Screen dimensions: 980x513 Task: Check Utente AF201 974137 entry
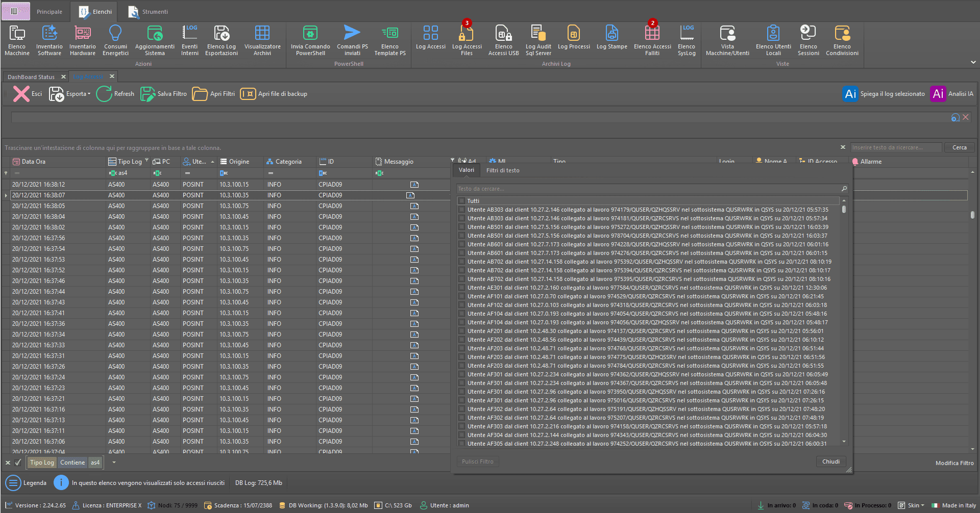pyautogui.click(x=461, y=331)
